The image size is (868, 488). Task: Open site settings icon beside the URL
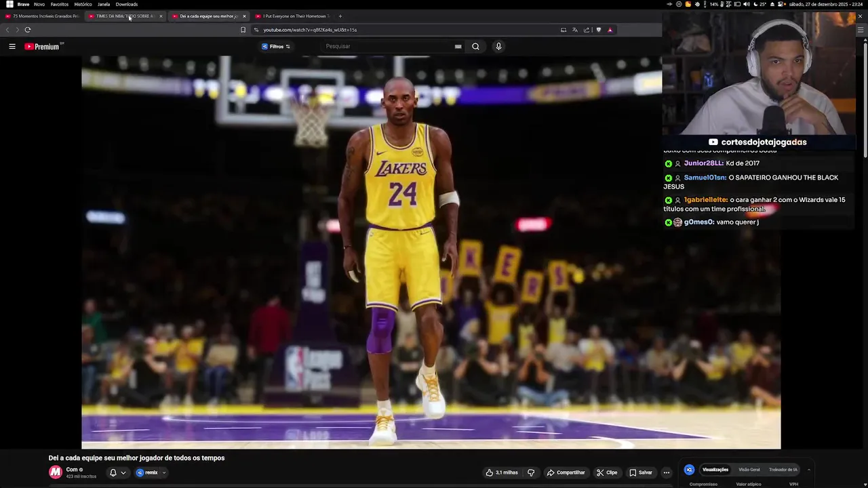coord(256,30)
